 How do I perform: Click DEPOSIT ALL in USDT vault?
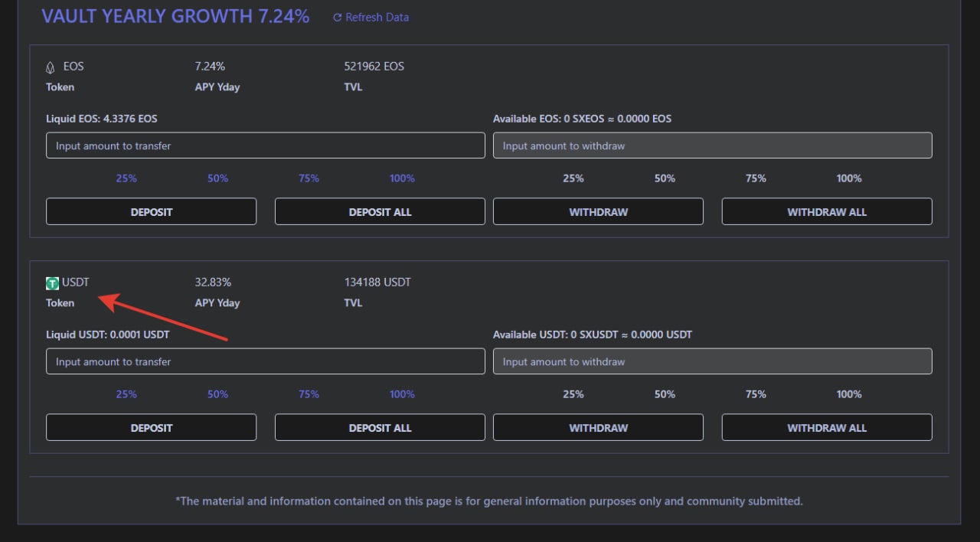pyautogui.click(x=380, y=427)
